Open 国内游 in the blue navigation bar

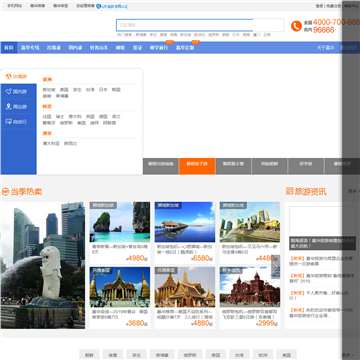point(75,48)
